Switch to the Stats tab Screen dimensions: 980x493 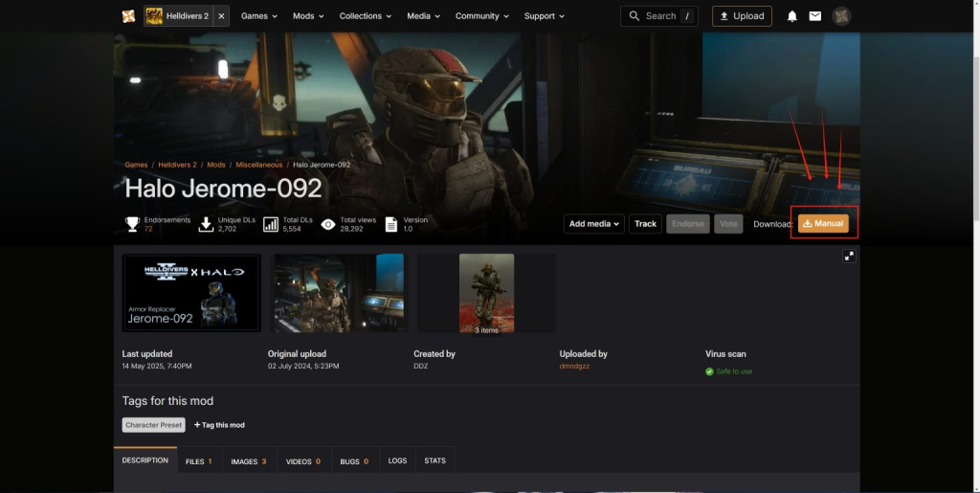[x=435, y=460]
